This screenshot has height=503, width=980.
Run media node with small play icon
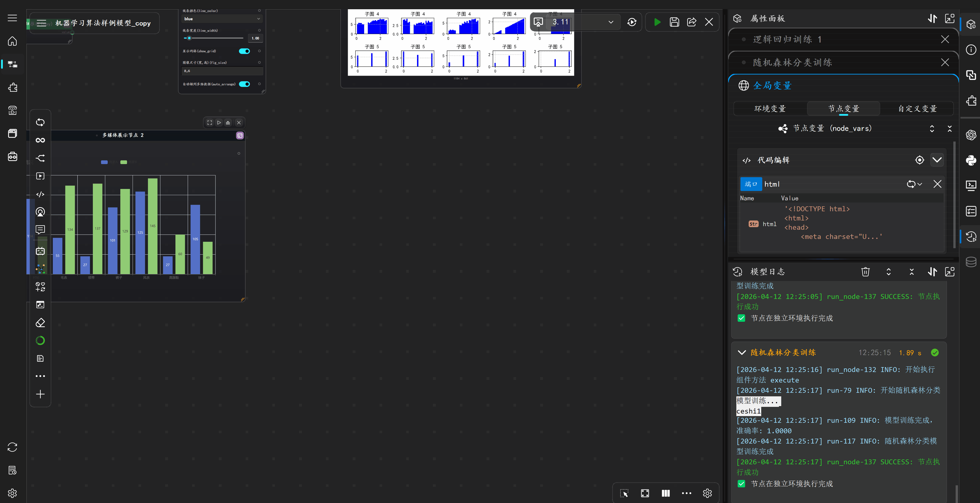(x=219, y=123)
